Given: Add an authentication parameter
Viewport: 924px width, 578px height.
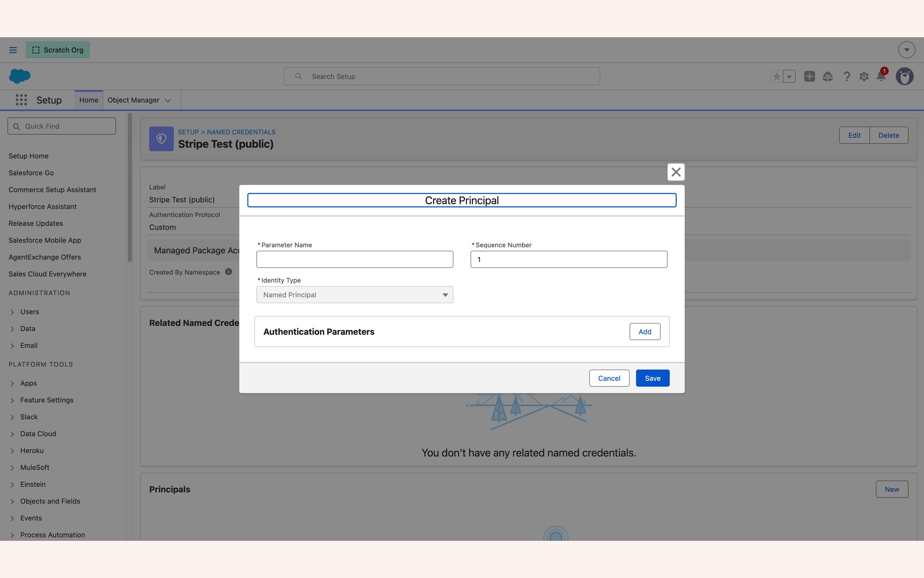Looking at the screenshot, I should pyautogui.click(x=645, y=331).
